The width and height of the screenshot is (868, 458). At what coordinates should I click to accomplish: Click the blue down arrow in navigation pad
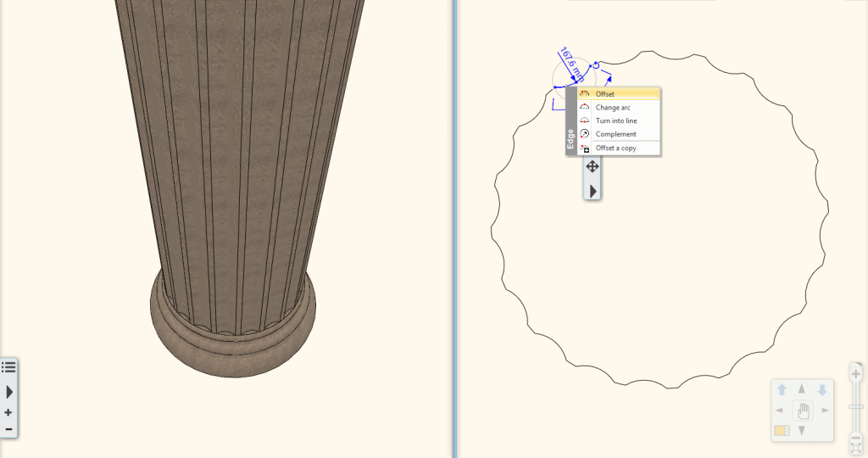(822, 390)
